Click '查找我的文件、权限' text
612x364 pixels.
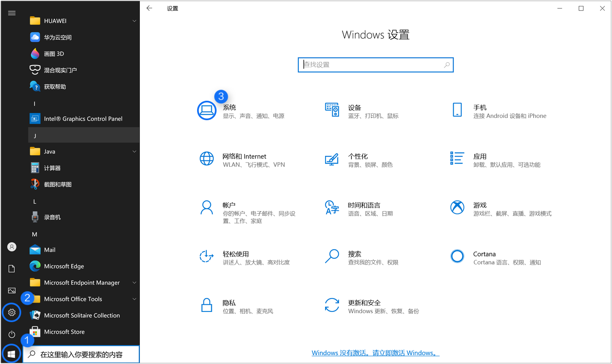[373, 262]
